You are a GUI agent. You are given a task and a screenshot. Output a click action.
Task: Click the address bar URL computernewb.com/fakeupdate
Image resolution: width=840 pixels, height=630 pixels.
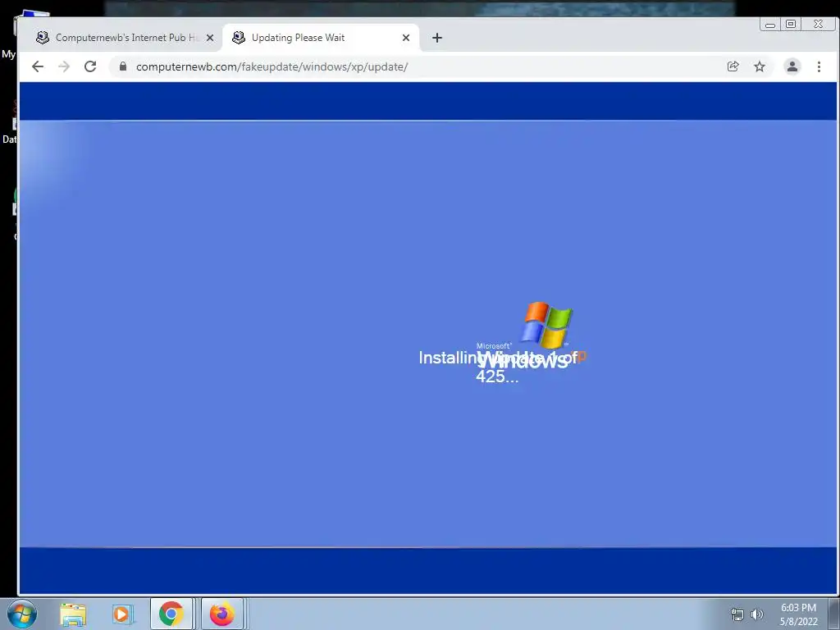[x=272, y=66]
